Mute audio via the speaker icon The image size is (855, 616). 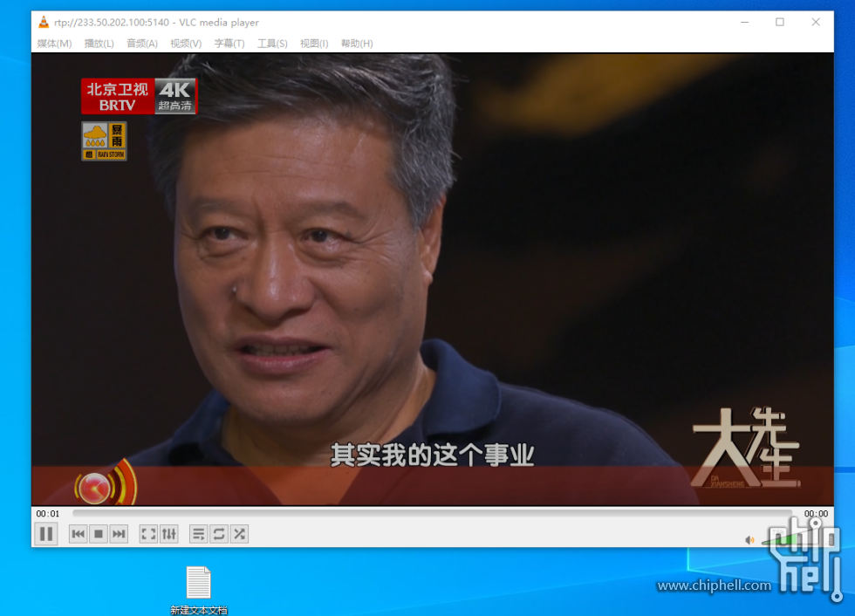(x=749, y=540)
